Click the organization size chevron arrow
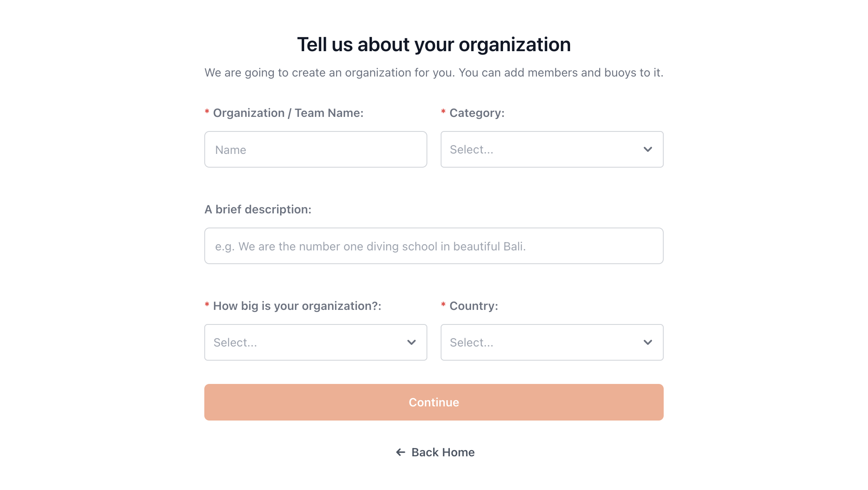This screenshot has height=490, width=868. [411, 342]
